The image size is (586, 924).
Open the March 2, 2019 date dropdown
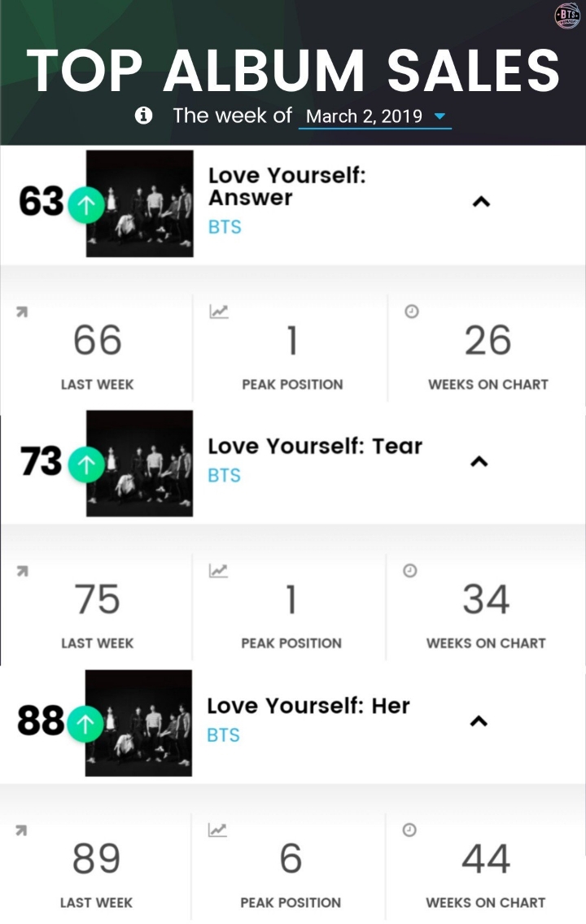tap(375, 116)
